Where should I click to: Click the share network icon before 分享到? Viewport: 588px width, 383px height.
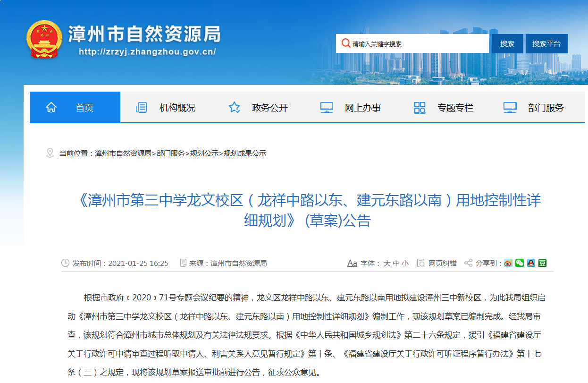point(468,263)
